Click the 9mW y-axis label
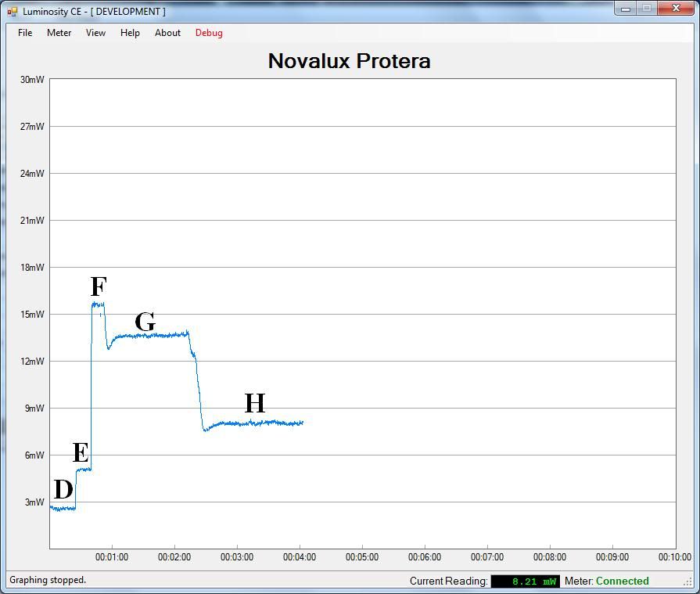Screen dimensions: 700x594 point(34,408)
